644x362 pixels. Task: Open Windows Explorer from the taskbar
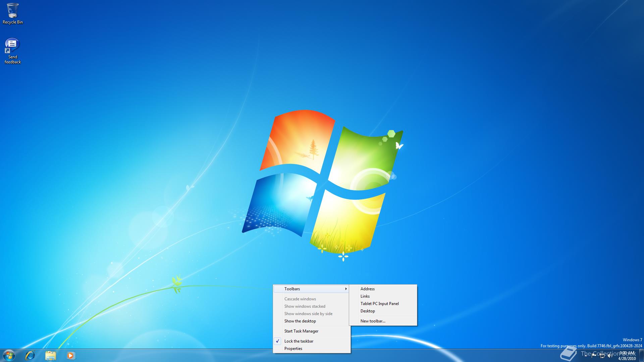click(x=51, y=355)
